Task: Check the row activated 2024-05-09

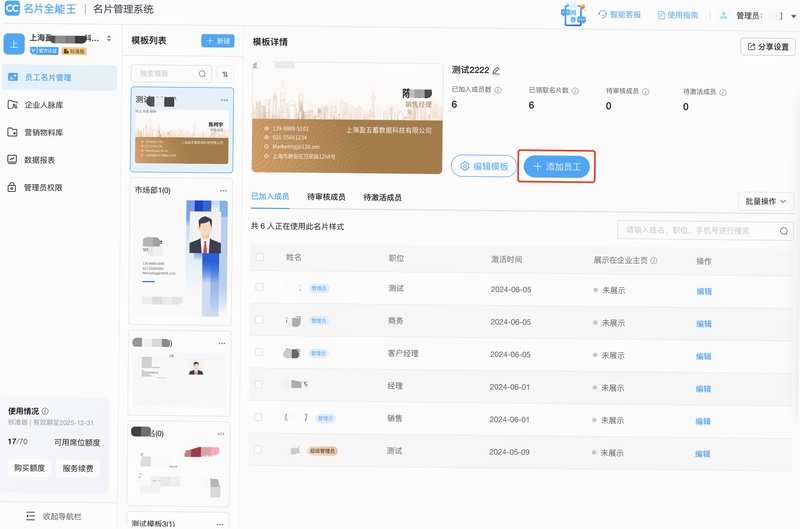Action: pyautogui.click(x=258, y=450)
